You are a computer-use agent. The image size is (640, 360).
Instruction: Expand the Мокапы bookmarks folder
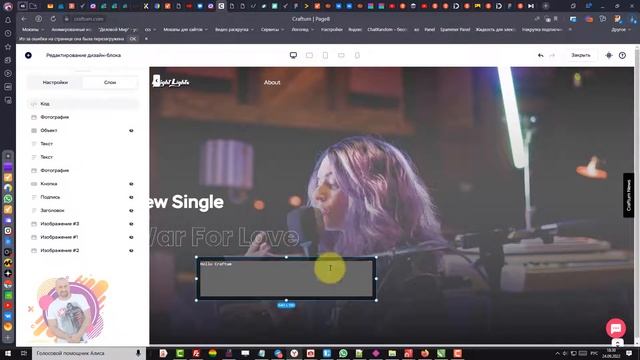(33, 30)
